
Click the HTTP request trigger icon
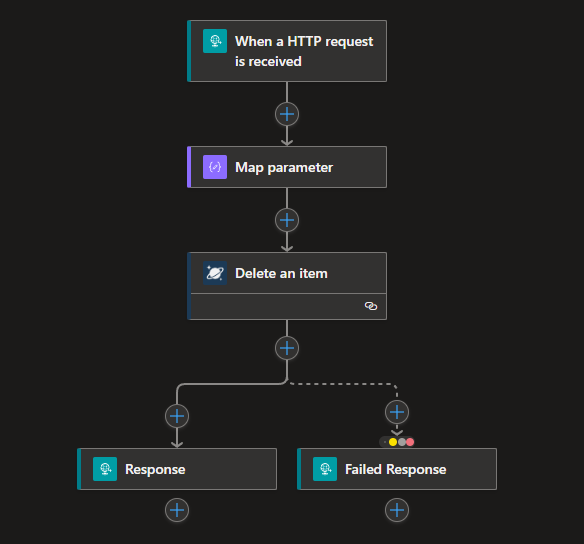215,41
